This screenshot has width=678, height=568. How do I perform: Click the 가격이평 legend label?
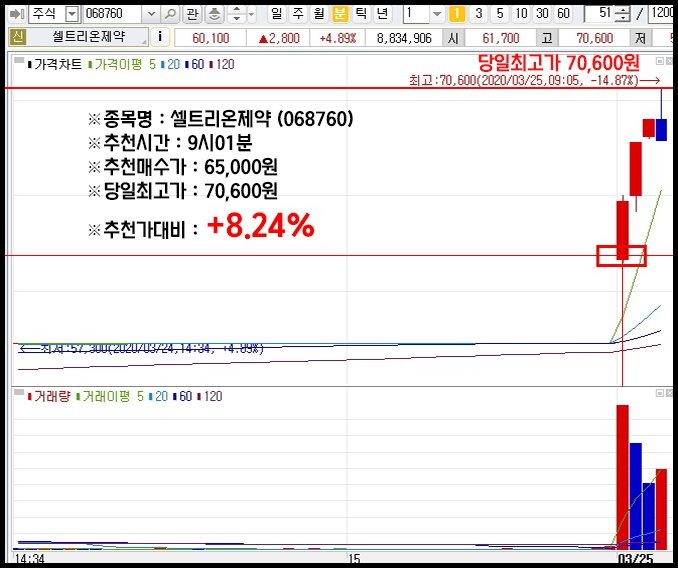[118, 65]
